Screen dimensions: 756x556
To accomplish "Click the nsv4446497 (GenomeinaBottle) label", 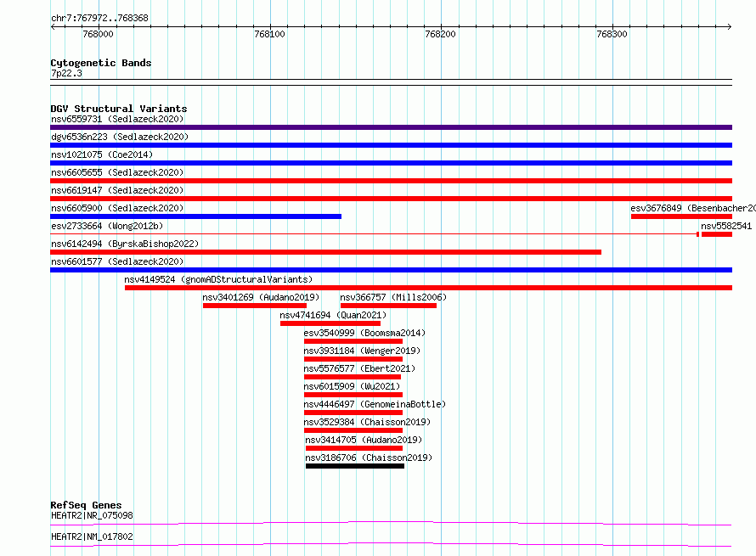I will click(x=375, y=404).
